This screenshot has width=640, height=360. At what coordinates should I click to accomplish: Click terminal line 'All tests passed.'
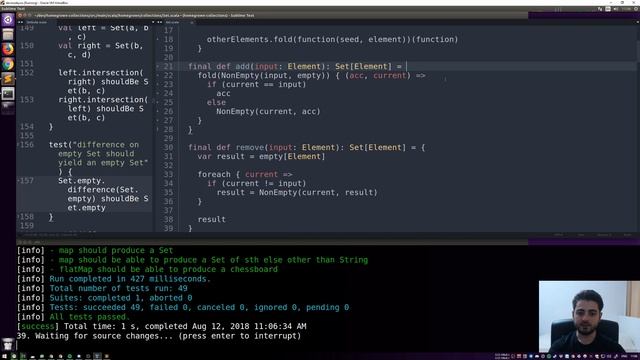coord(89,317)
